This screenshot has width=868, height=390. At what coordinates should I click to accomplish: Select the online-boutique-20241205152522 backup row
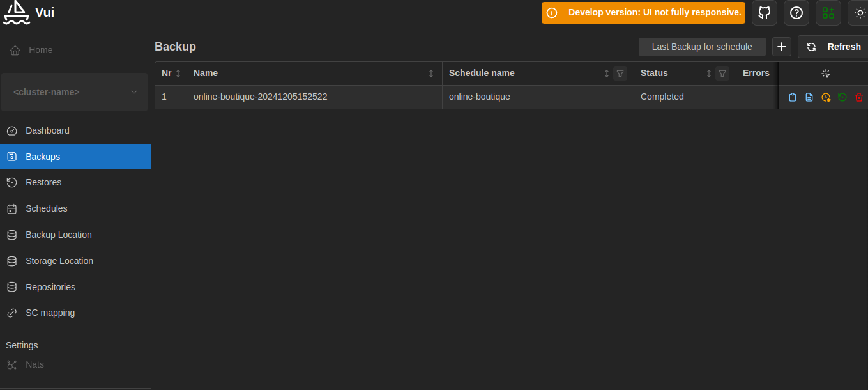click(260, 97)
